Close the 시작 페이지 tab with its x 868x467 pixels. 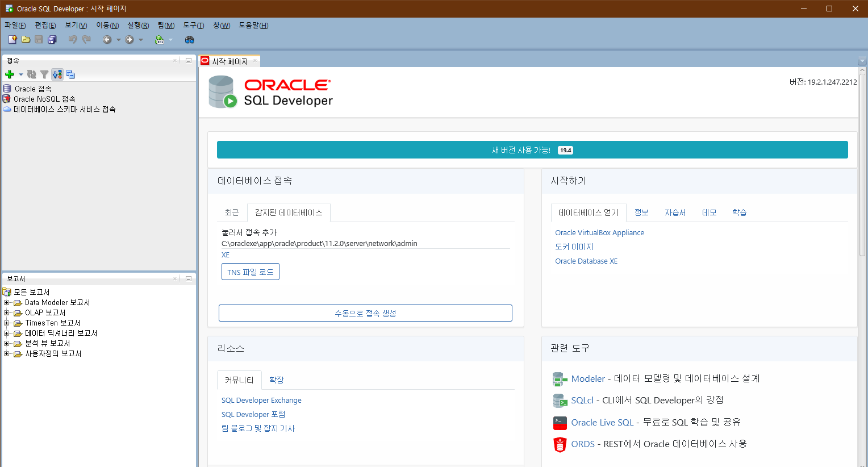coord(255,61)
